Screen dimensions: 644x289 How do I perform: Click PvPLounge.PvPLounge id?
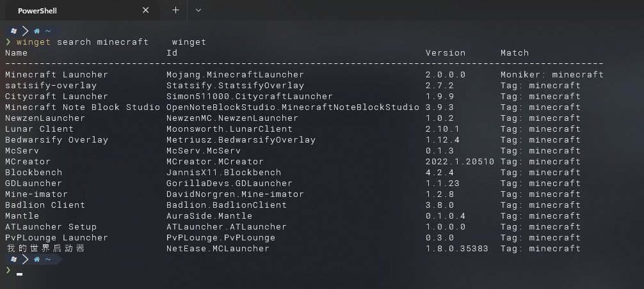[x=221, y=237]
